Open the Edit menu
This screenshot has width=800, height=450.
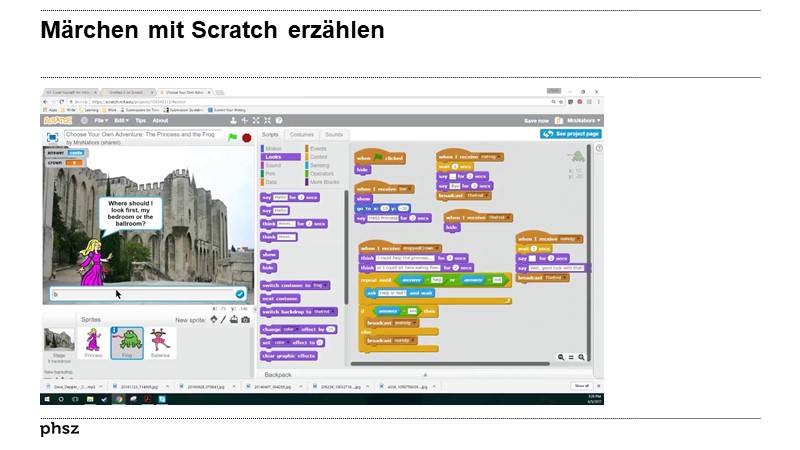(121, 120)
